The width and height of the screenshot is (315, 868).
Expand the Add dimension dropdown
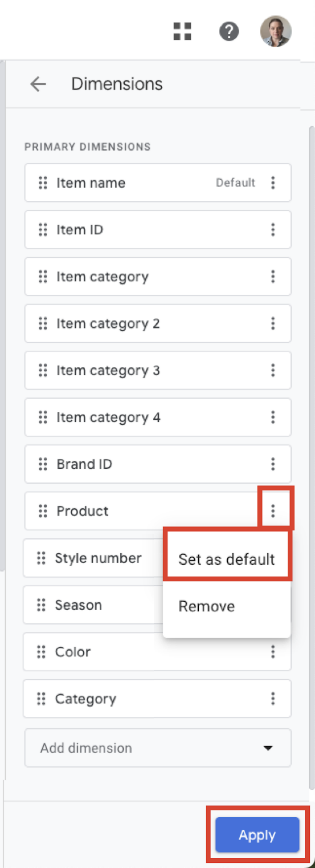coord(158,748)
